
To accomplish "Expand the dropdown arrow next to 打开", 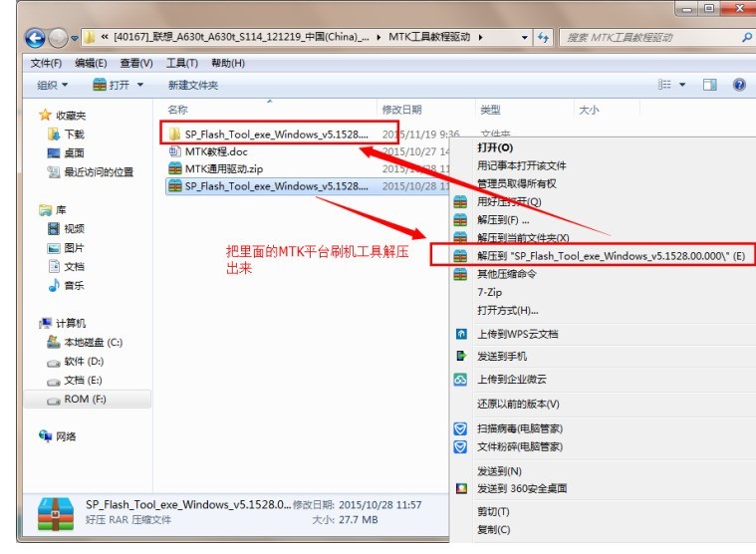I will (140, 86).
